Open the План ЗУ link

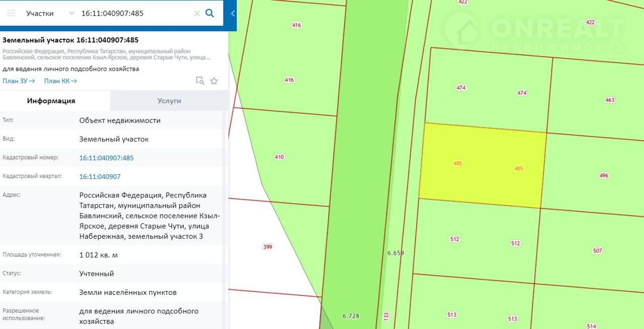click(x=19, y=81)
